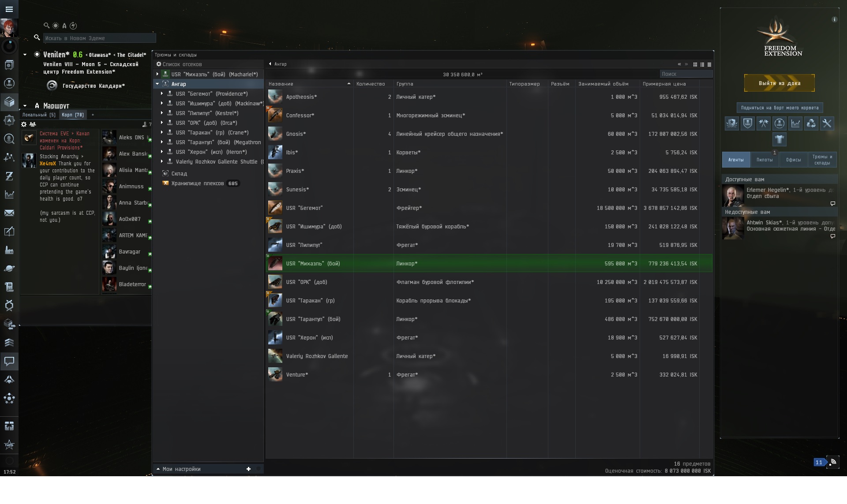The height and width of the screenshot is (504, 847).
Task: Open corp chat channel settings gear
Action: [24, 124]
